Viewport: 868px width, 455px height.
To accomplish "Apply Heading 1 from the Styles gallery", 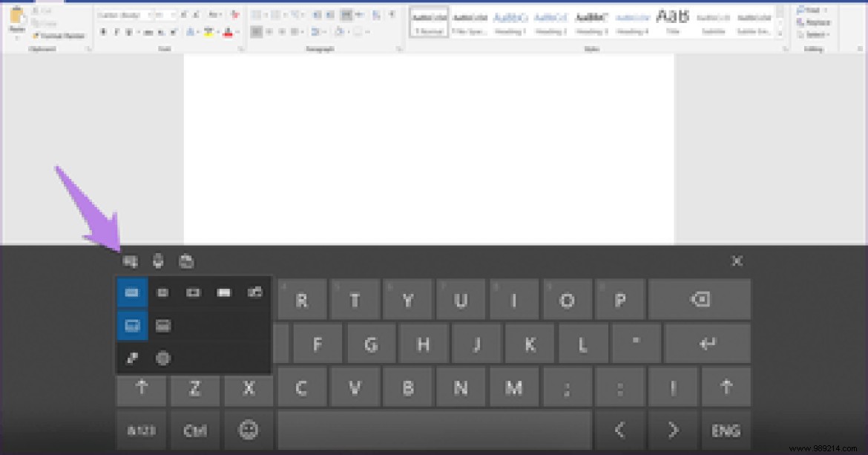I will click(x=510, y=21).
